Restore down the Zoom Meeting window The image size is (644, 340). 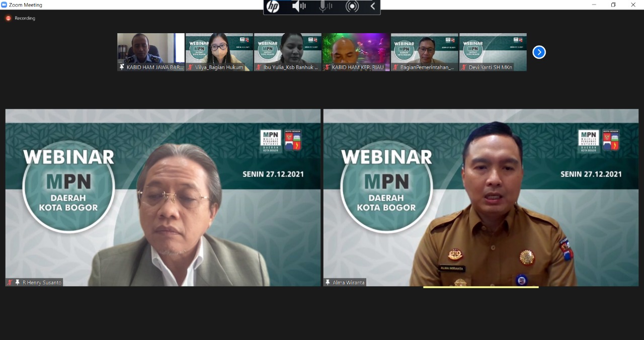click(613, 5)
